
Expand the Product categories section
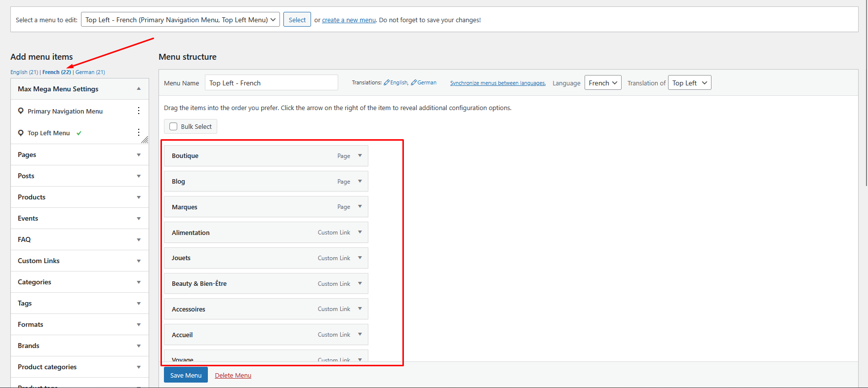(139, 367)
